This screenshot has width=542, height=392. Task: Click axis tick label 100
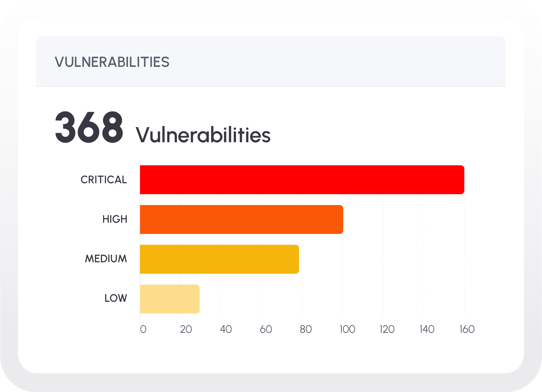coord(347,329)
